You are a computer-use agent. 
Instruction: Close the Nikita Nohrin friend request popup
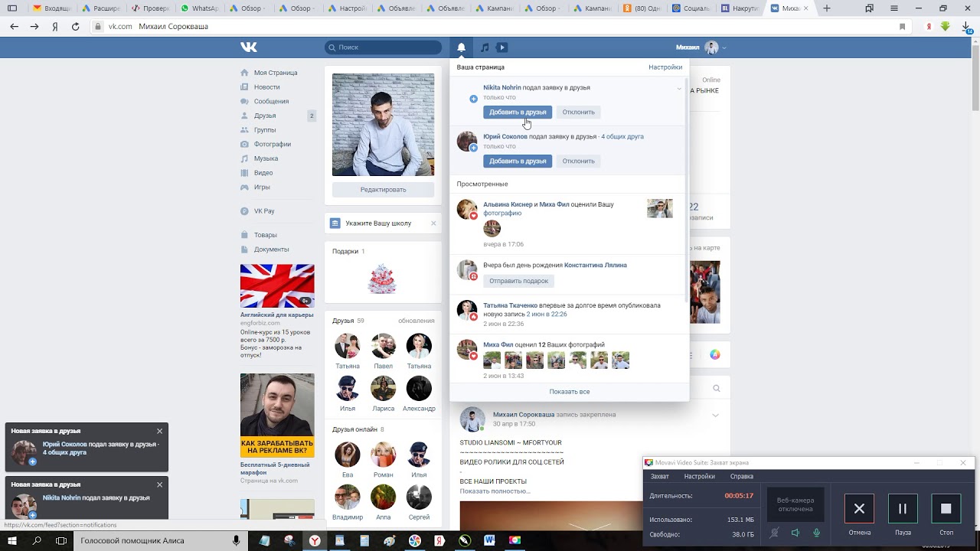pos(159,484)
